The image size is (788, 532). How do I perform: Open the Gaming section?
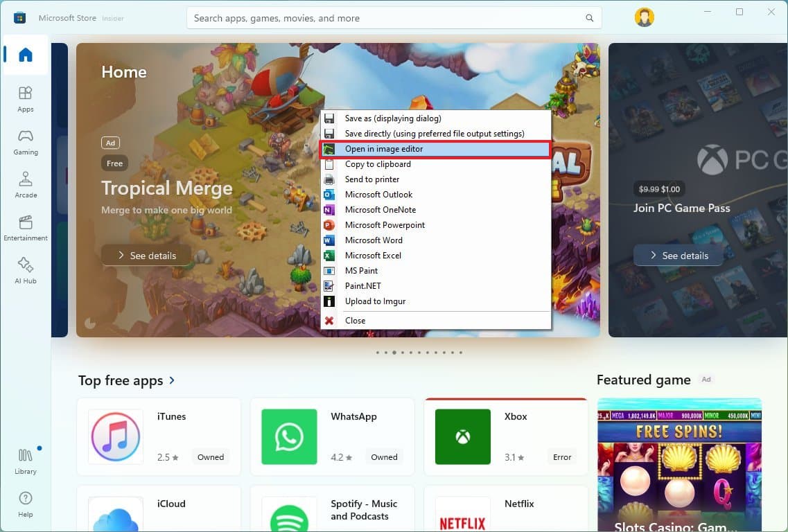[26, 141]
